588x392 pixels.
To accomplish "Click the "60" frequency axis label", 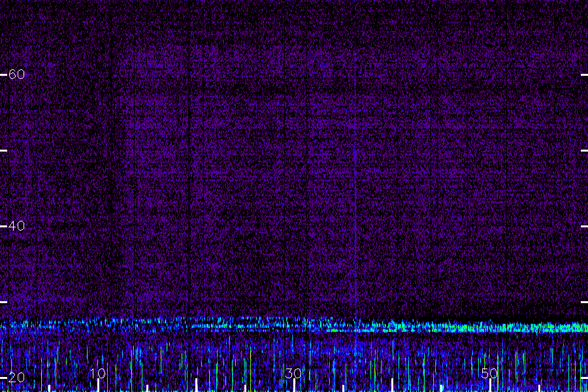I will pos(17,74).
